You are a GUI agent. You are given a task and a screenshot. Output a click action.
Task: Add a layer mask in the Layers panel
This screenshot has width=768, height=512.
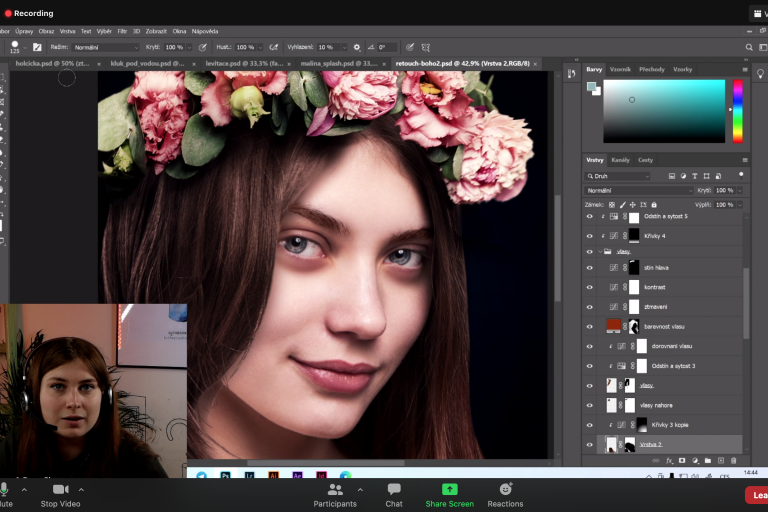pos(682,460)
